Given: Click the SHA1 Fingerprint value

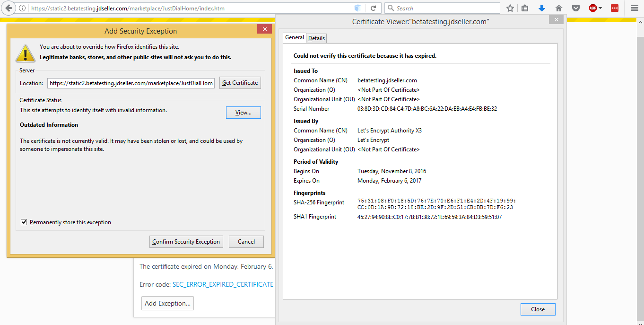Looking at the screenshot, I should (x=429, y=217).
